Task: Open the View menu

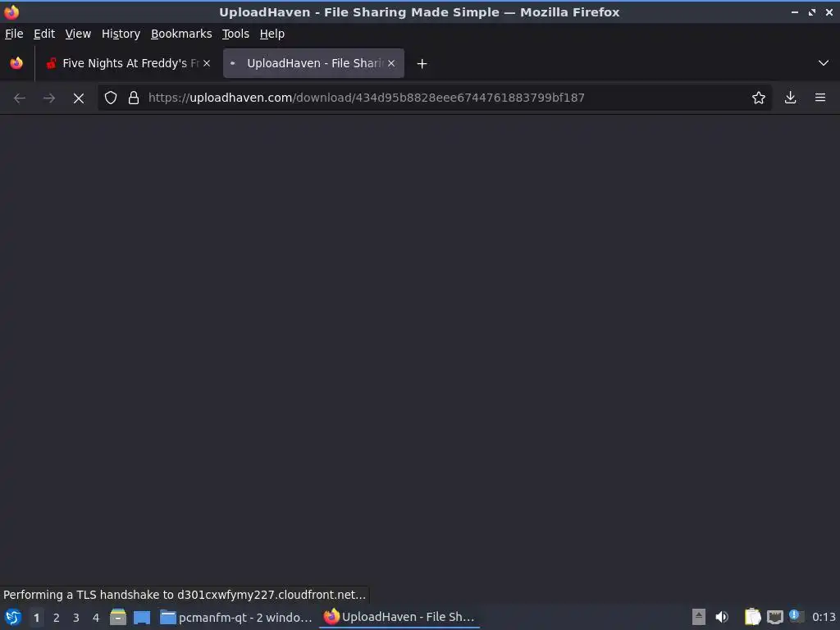Action: (78, 34)
